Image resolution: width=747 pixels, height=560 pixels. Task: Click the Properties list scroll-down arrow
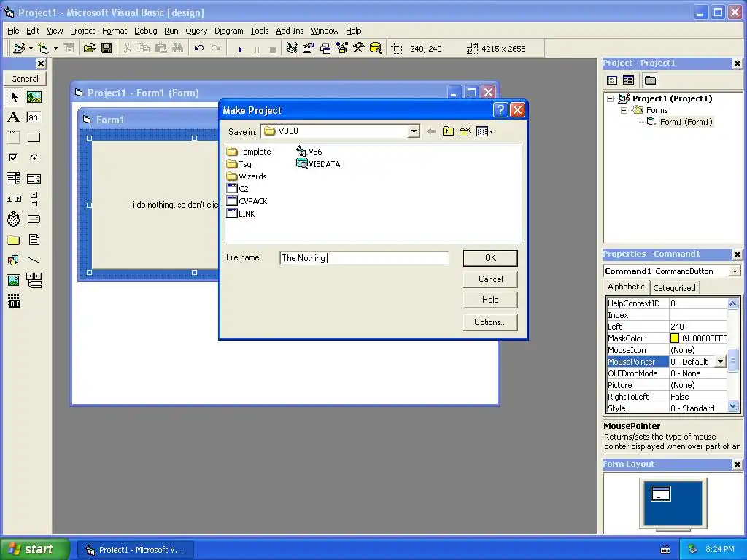733,407
